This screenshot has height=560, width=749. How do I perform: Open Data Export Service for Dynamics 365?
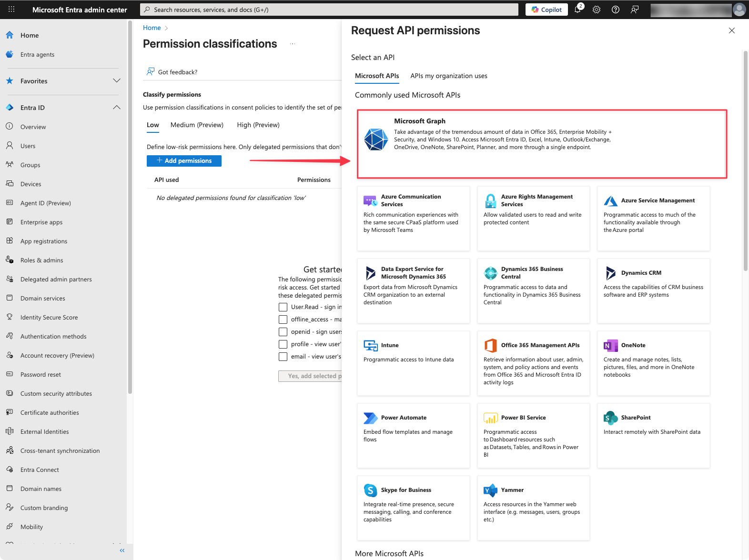click(414, 291)
